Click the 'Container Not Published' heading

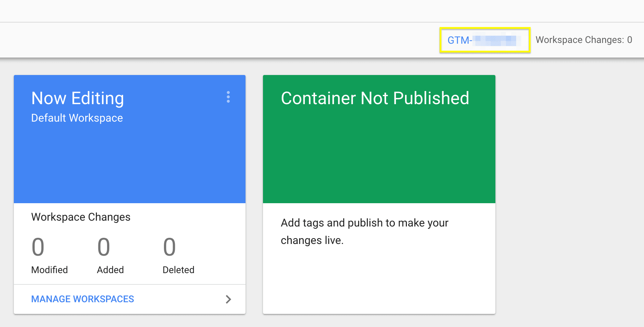[x=375, y=98]
